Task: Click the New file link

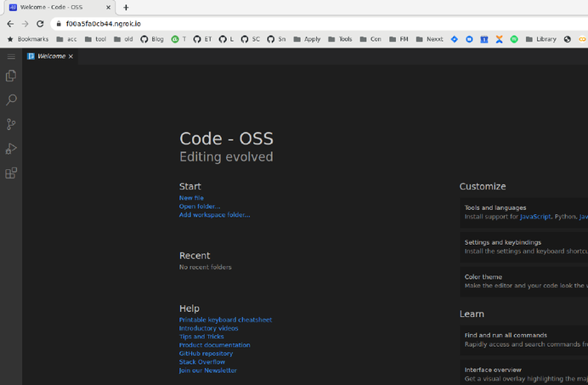Action: pos(191,198)
